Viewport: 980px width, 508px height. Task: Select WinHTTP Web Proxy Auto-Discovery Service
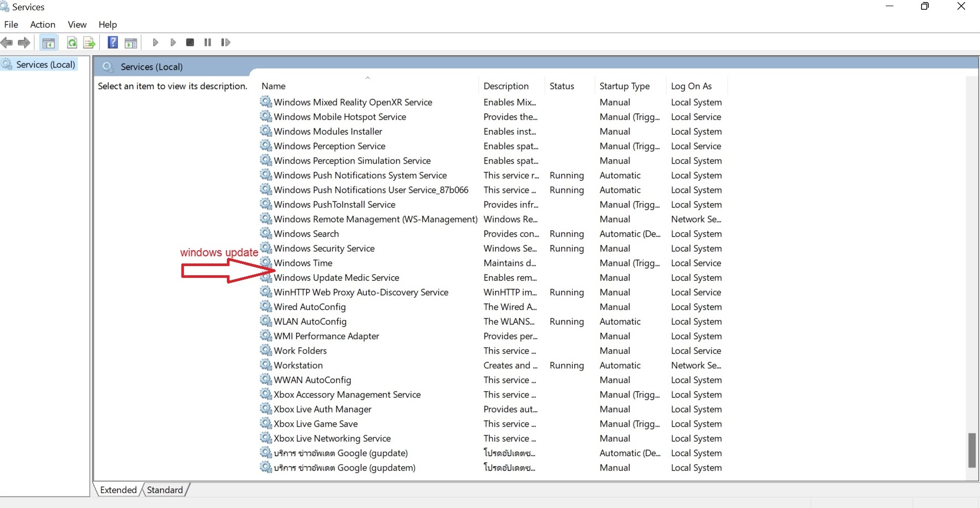(x=361, y=292)
